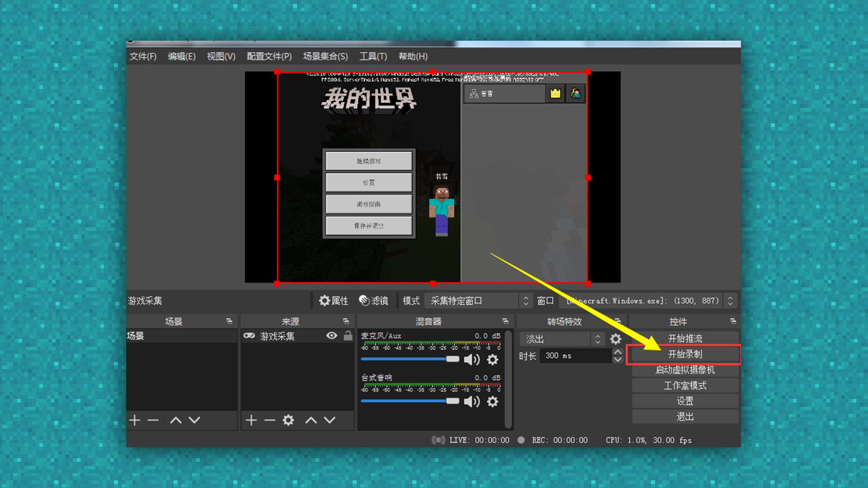The height and width of the screenshot is (488, 868).
Task: Open source 属性 properties with gear icon
Action: tap(334, 300)
